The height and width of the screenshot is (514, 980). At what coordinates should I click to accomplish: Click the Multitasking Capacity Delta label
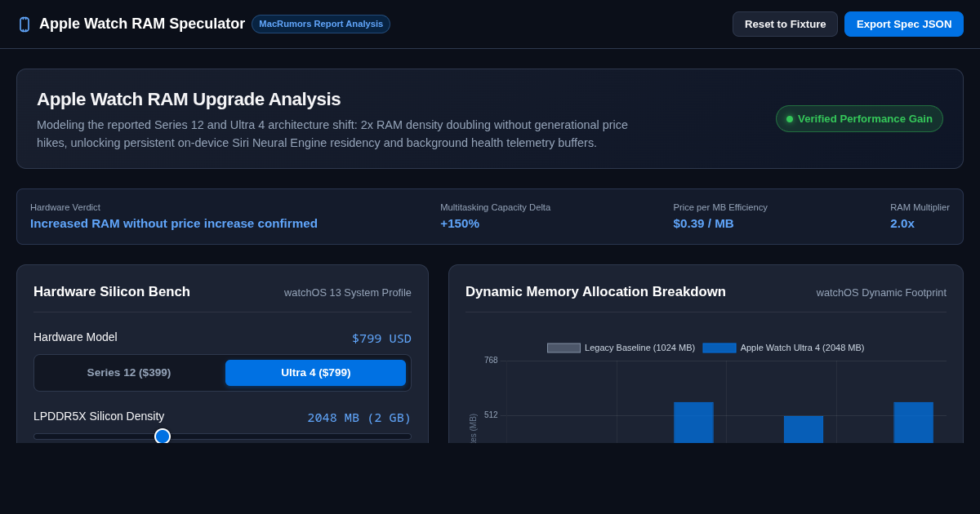495,207
